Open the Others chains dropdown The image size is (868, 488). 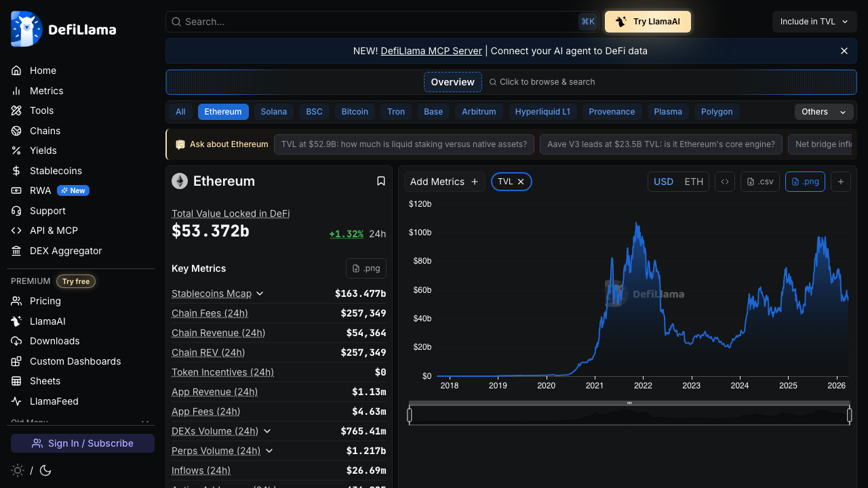point(823,112)
